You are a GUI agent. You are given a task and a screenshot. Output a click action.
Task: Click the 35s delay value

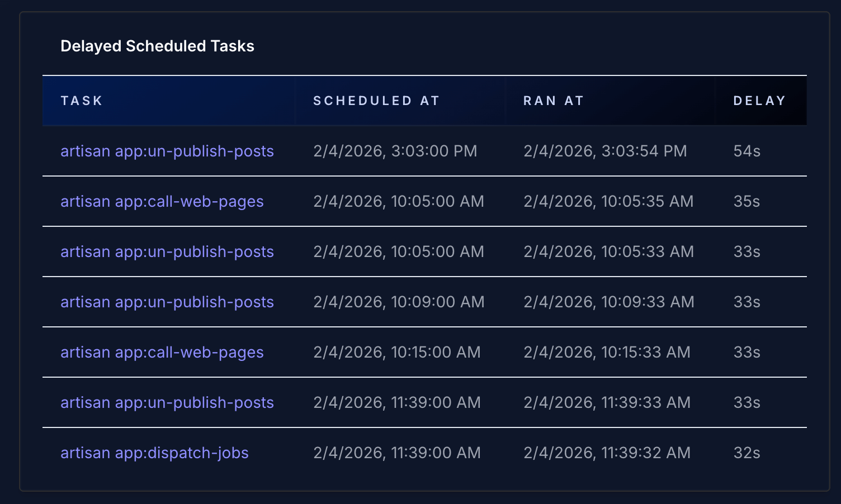pyautogui.click(x=746, y=201)
